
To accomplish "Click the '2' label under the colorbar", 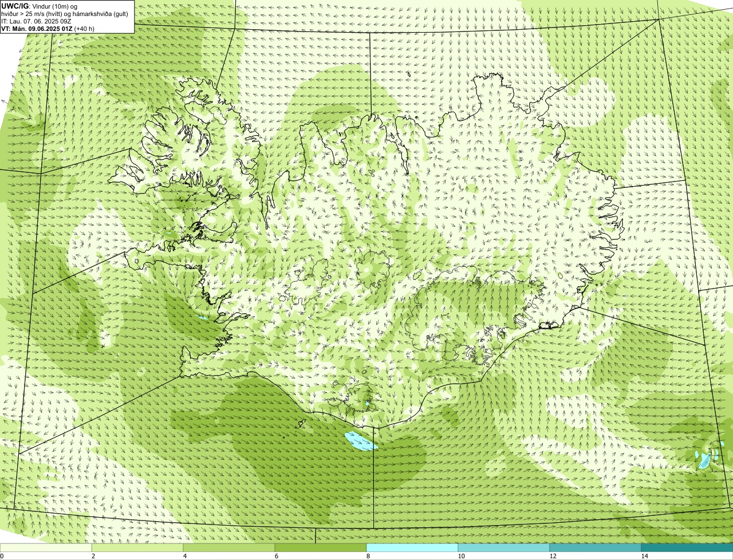I will (x=93, y=556).
